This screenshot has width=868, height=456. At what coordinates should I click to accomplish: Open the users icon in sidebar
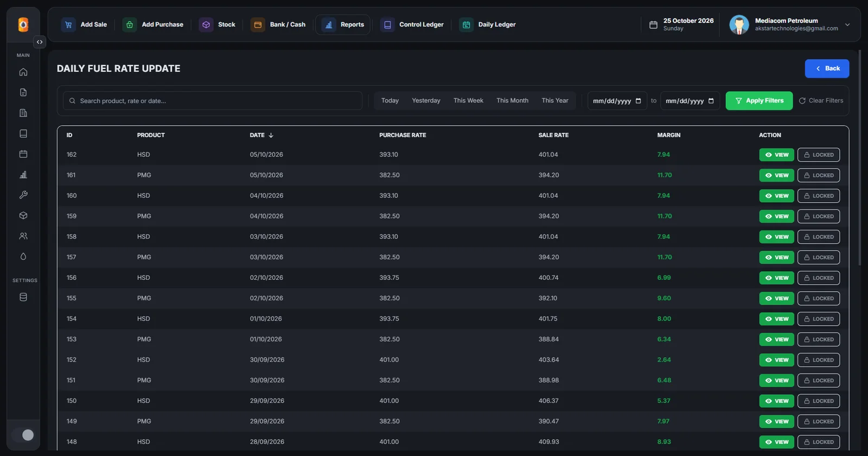[23, 236]
